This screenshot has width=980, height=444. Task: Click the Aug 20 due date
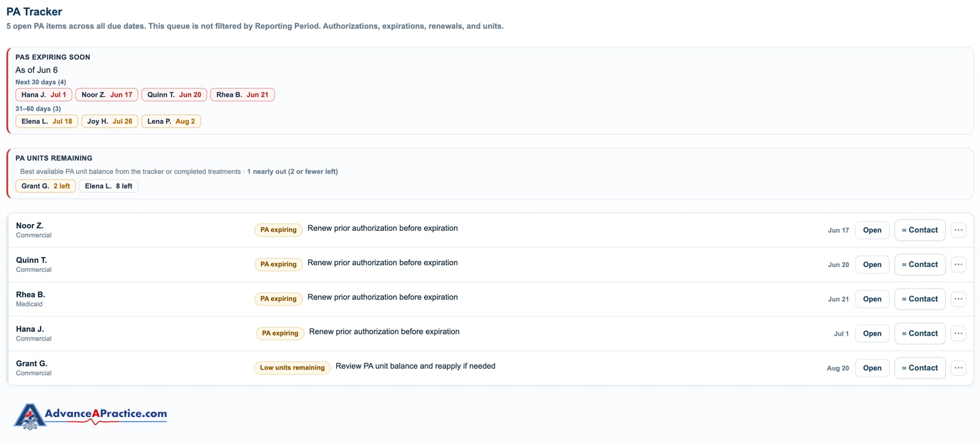coord(838,368)
